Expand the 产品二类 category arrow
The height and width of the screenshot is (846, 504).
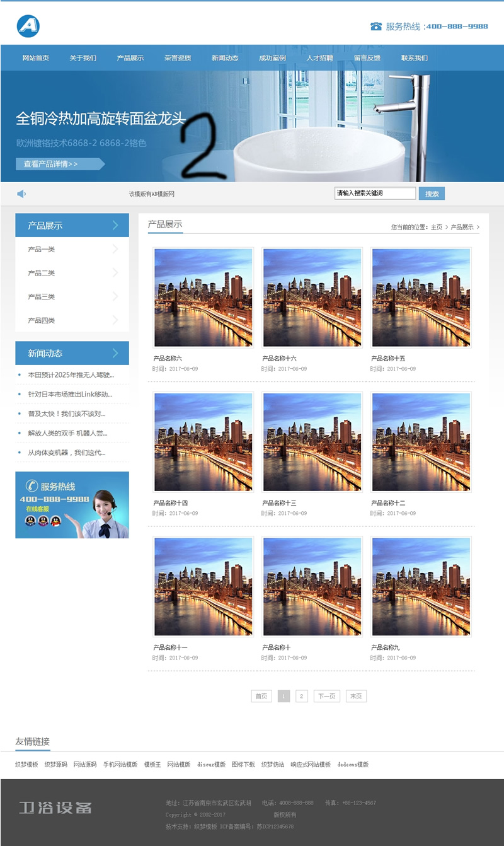coord(115,273)
